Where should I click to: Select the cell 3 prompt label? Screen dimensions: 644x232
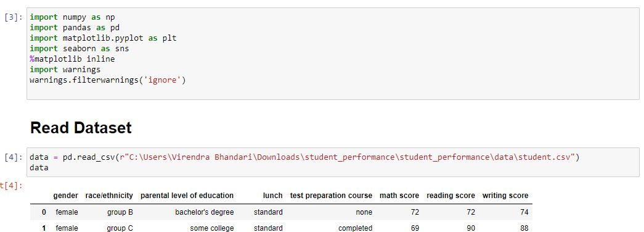point(13,18)
